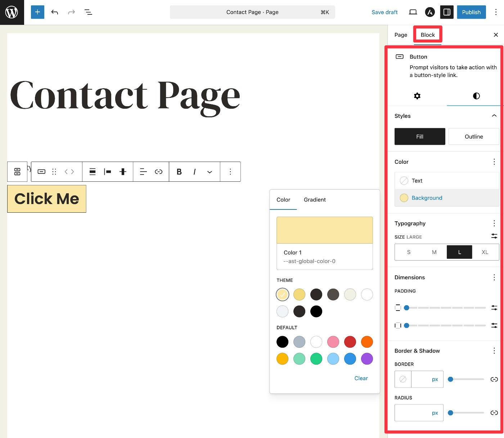504x438 pixels.
Task: Select the Outline button style
Action: point(473,136)
